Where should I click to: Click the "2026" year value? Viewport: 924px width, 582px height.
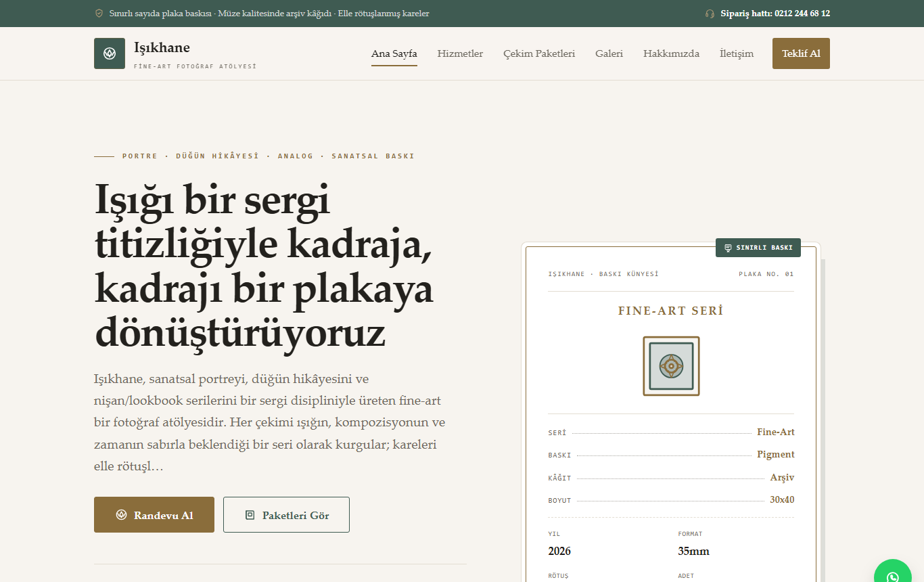point(559,551)
